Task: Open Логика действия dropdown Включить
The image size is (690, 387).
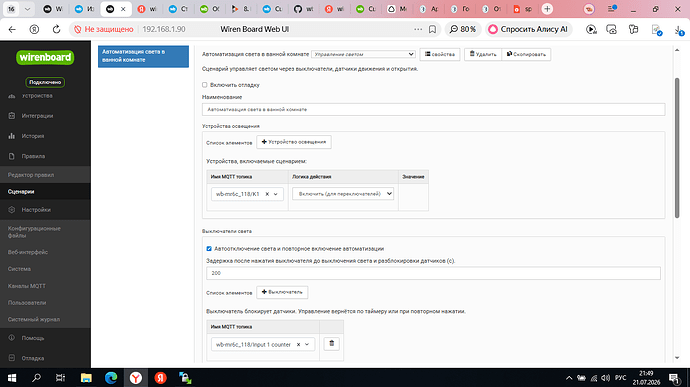Action: pyautogui.click(x=343, y=194)
